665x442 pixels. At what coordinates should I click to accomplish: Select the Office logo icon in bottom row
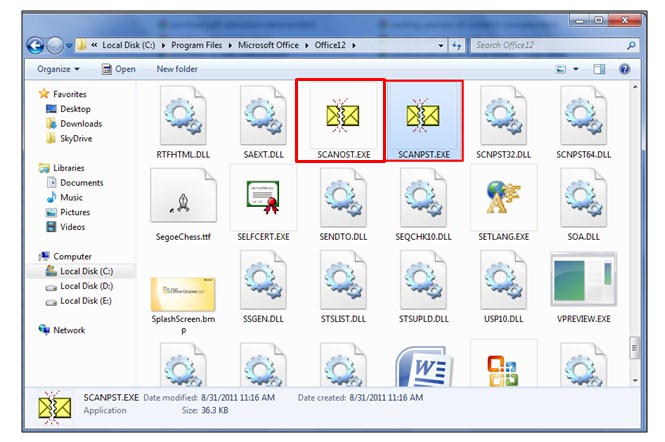pyautogui.click(x=503, y=371)
